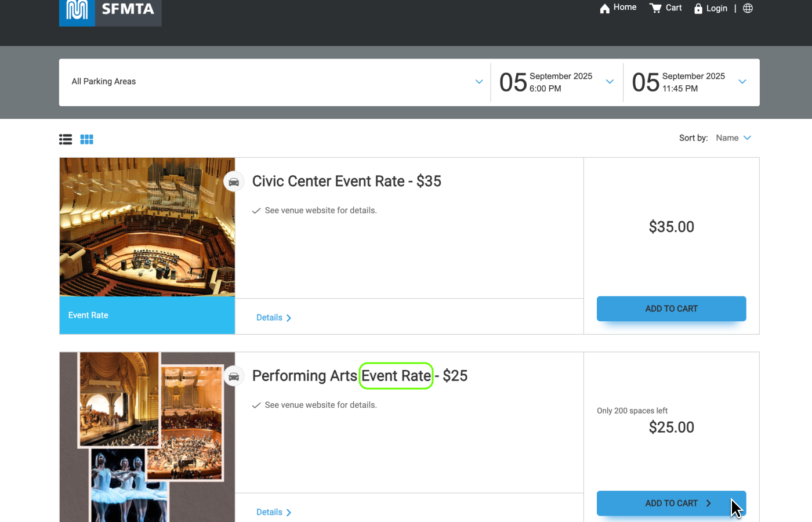
Task: Switch to list view layout
Action: coord(66,139)
